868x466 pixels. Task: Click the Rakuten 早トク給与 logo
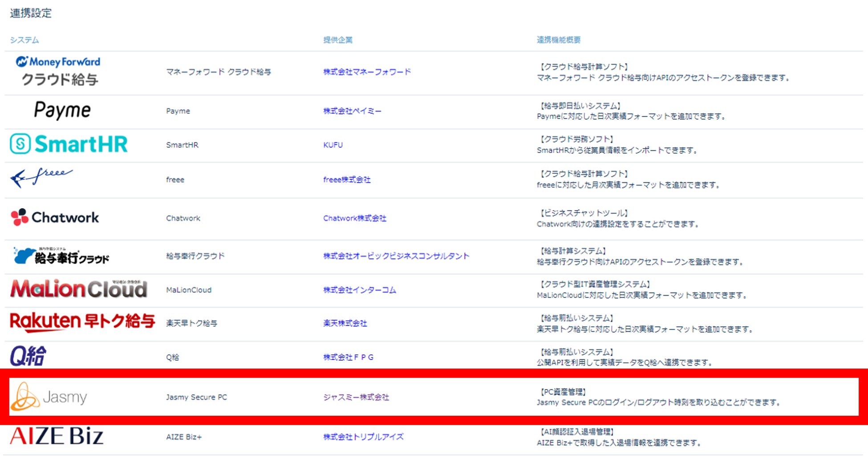(x=82, y=322)
